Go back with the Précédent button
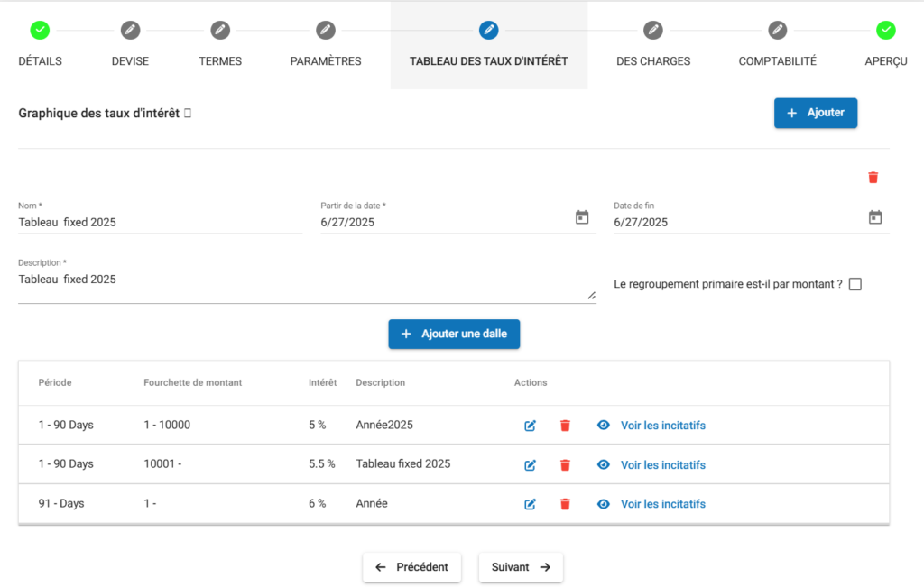This screenshot has height=587, width=924. [411, 567]
